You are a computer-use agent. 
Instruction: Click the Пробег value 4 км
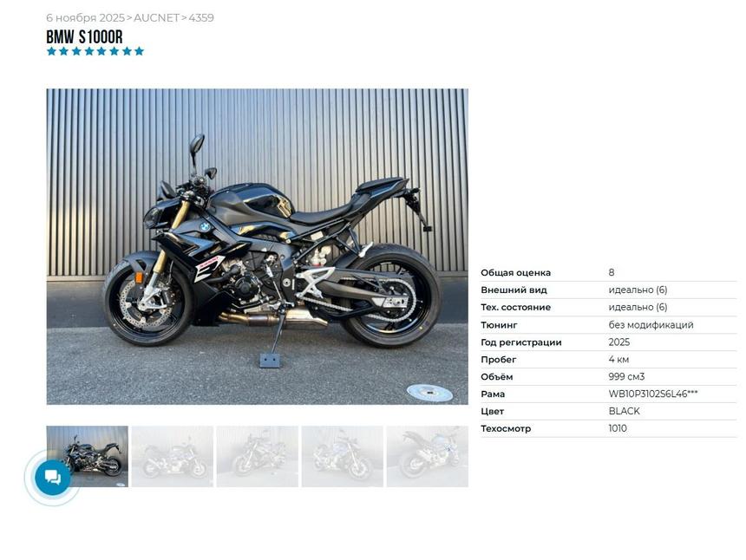coord(618,360)
